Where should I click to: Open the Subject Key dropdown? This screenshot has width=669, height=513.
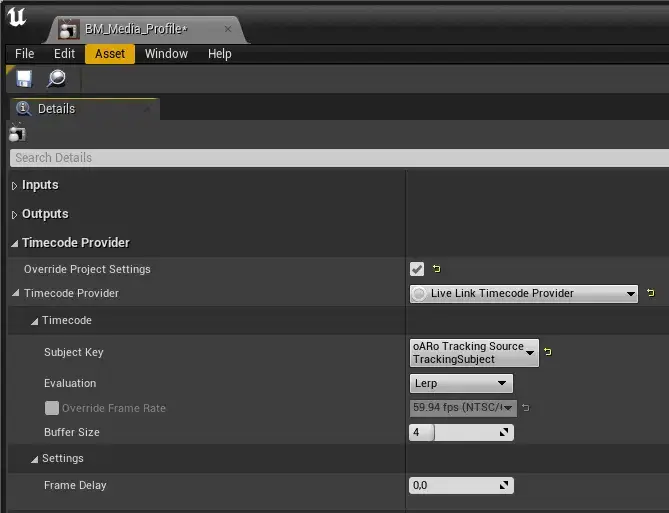pos(474,352)
